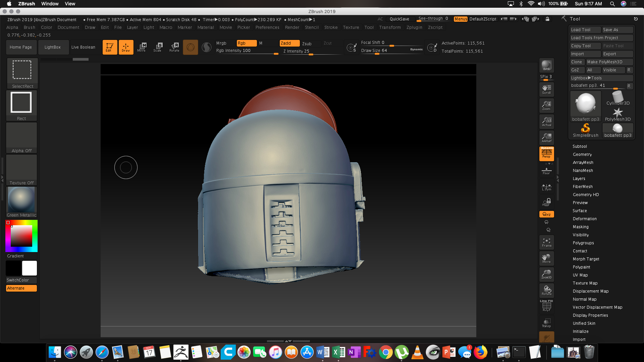
Task: Expand the UV Map section
Action: tap(580, 275)
